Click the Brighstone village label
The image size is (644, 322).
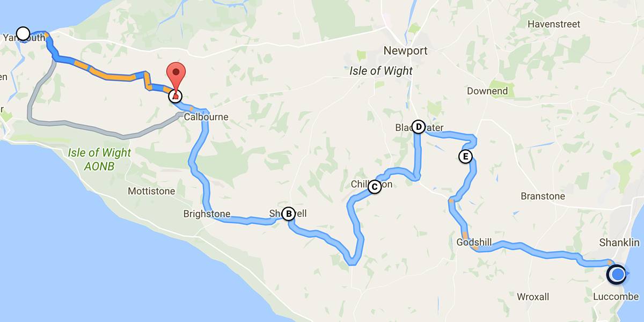[x=207, y=214]
